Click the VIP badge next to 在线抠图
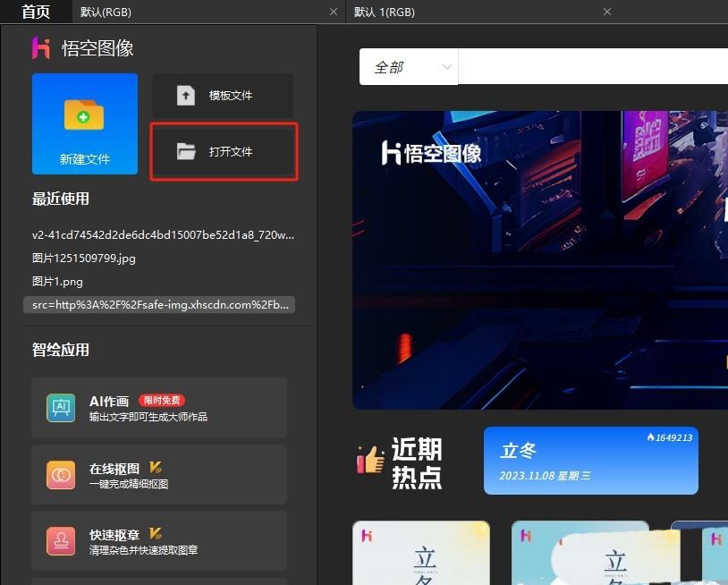The width and height of the screenshot is (728, 585). click(x=156, y=468)
